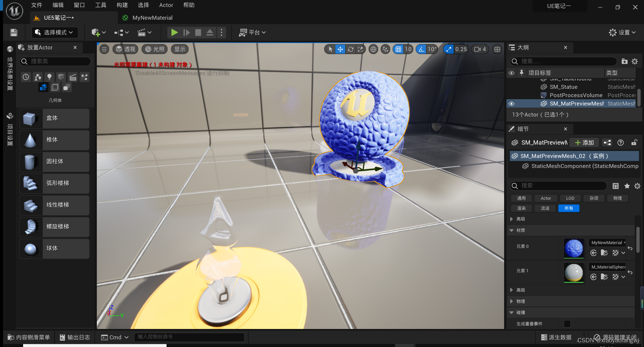Open the Blueprints toolbar dropdown

122,32
